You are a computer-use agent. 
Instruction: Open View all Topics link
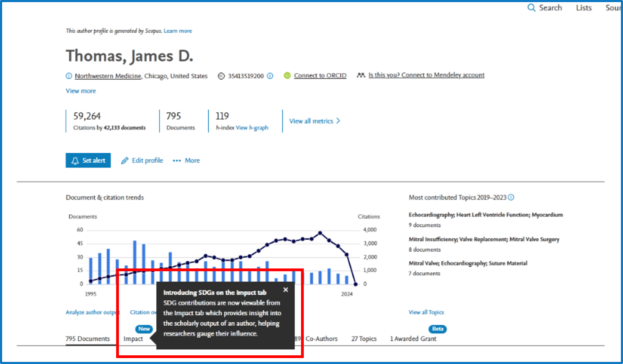(x=426, y=312)
